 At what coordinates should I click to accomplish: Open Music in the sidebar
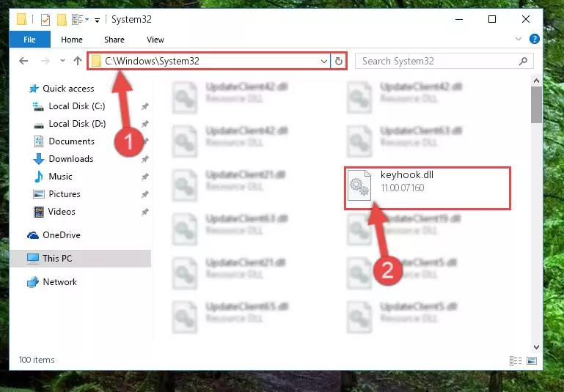[x=60, y=177]
